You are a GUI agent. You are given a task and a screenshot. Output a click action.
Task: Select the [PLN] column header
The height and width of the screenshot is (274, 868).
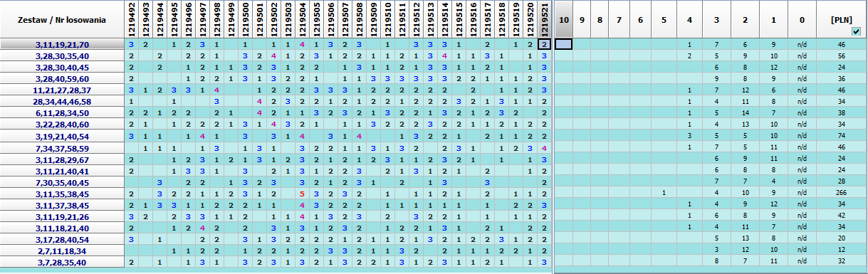click(840, 20)
